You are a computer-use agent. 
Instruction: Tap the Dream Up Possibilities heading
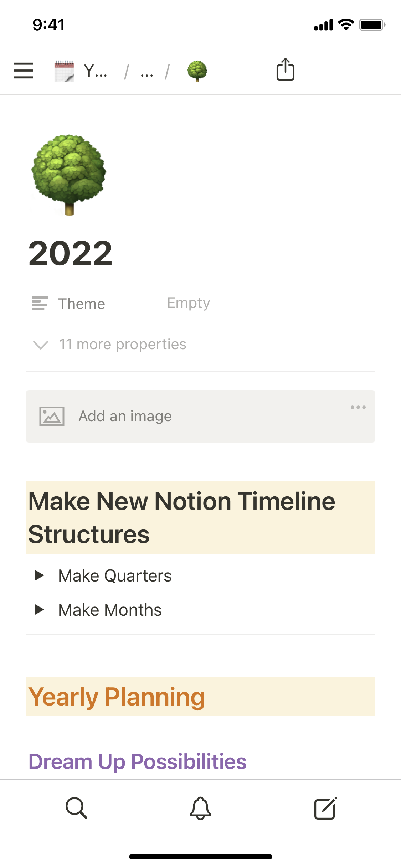pyautogui.click(x=137, y=761)
